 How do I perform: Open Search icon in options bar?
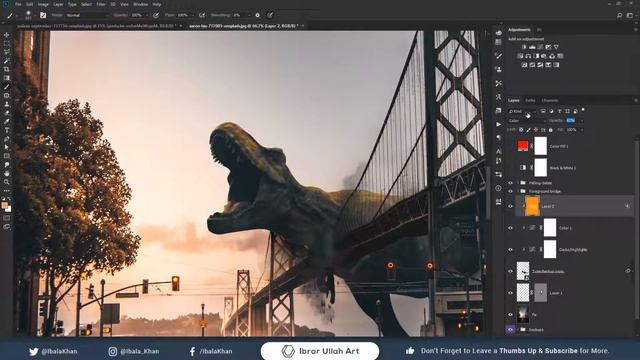(620, 15)
